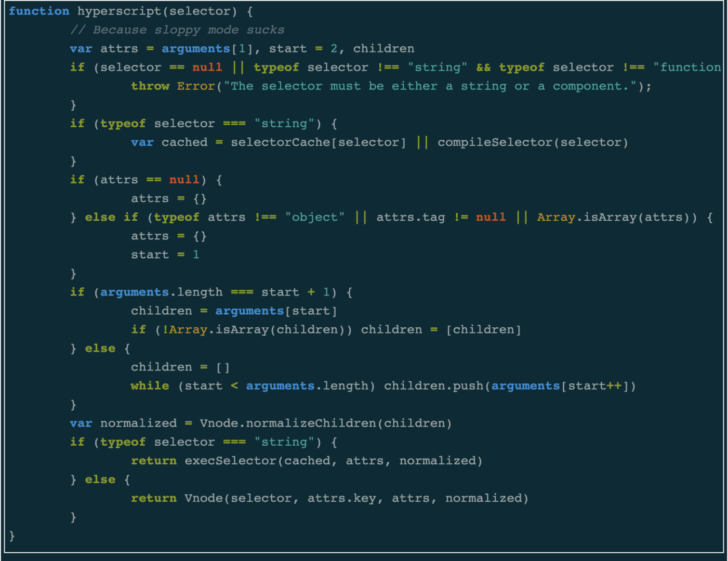The image size is (728, 561).
Task: Click the selectorCache variable reference
Action: [x=280, y=142]
